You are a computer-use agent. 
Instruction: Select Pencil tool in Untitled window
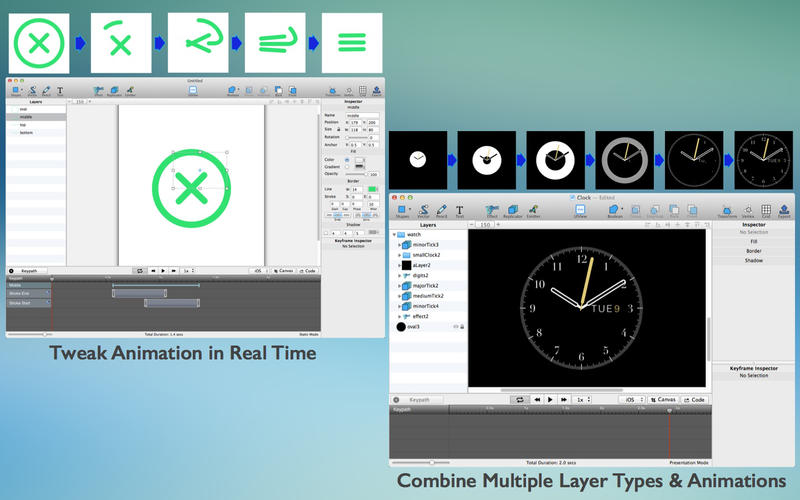tap(46, 91)
